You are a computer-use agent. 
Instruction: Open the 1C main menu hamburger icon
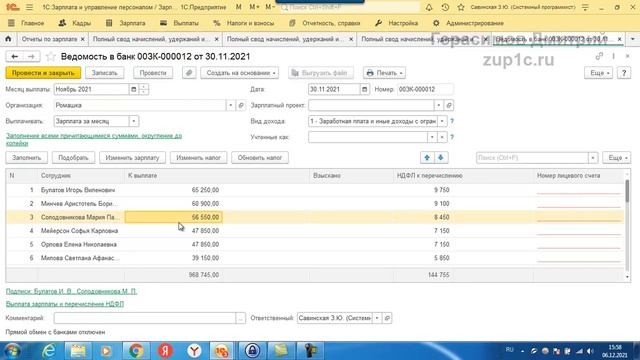tap(29, 7)
